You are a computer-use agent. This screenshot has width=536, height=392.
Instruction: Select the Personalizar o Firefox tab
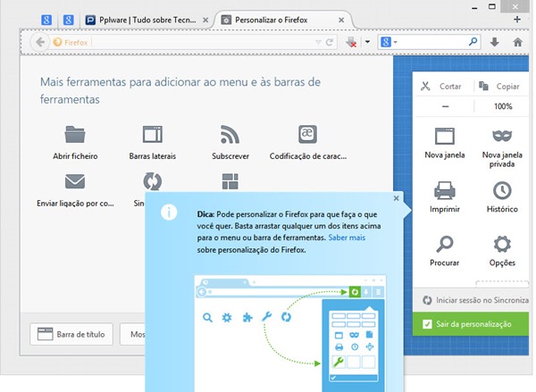click(282, 21)
